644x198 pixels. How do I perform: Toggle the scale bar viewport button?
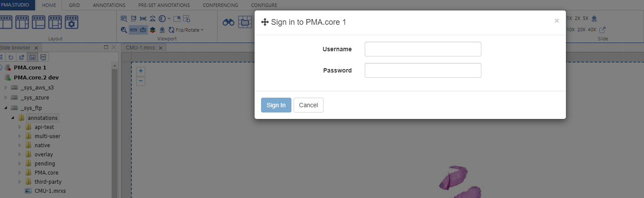(x=134, y=30)
